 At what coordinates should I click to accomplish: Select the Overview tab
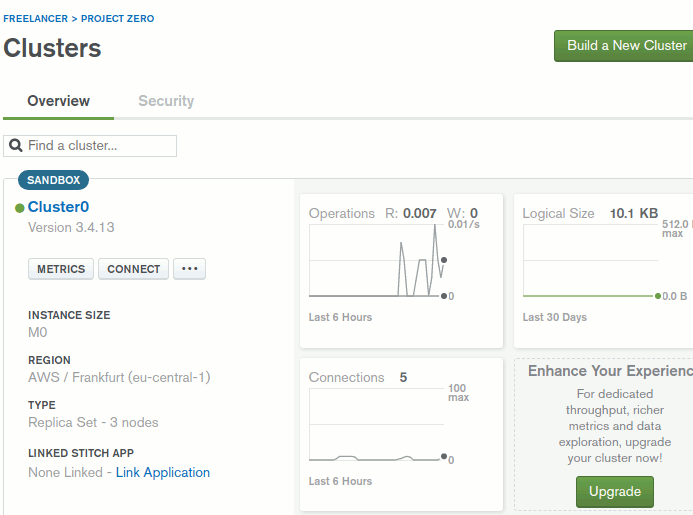[58, 101]
